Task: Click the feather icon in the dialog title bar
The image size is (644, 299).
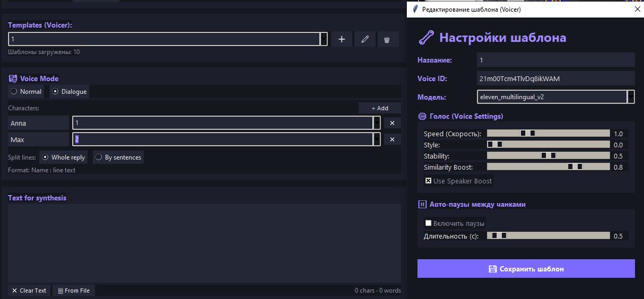Action: 414,9
